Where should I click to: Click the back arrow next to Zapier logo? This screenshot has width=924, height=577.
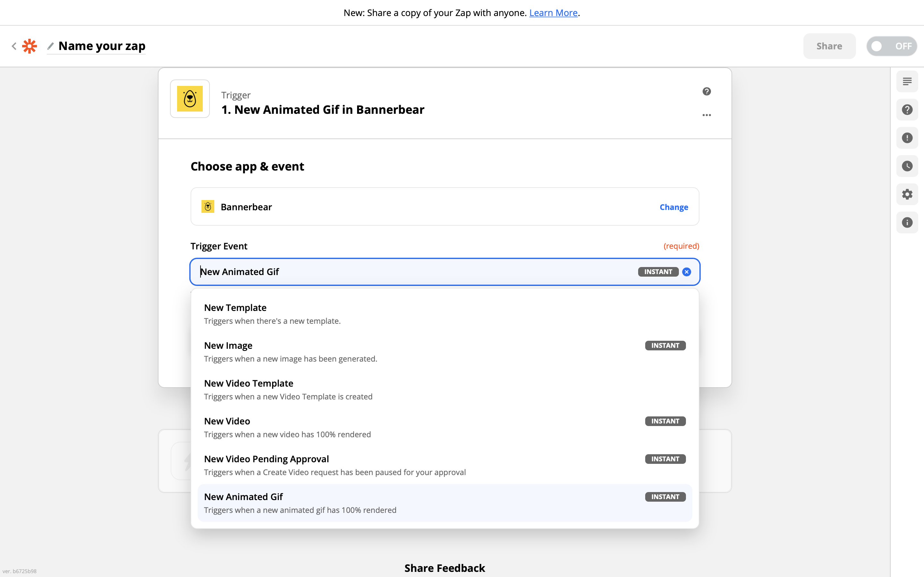pyautogui.click(x=14, y=46)
